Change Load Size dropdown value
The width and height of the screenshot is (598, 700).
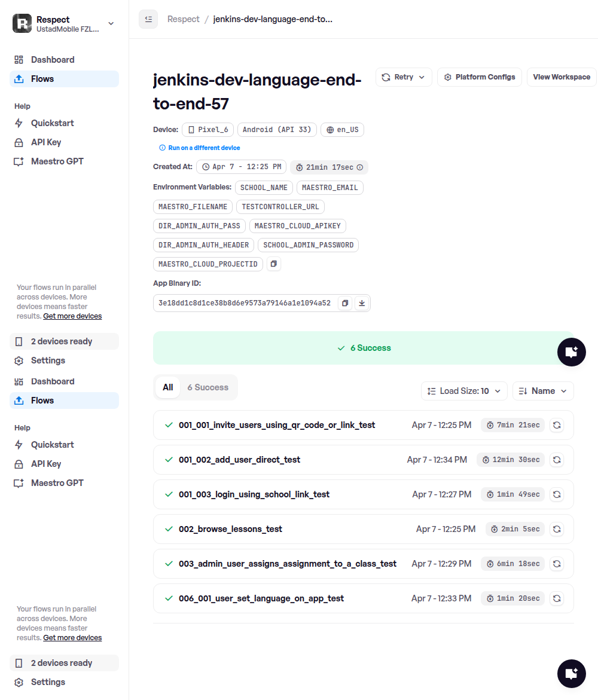tap(464, 391)
